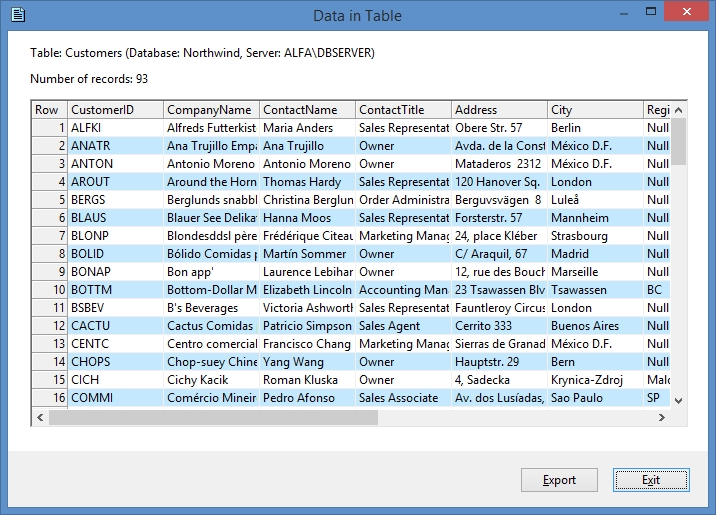Select row header number 16
The image size is (716, 515).
(x=49, y=398)
